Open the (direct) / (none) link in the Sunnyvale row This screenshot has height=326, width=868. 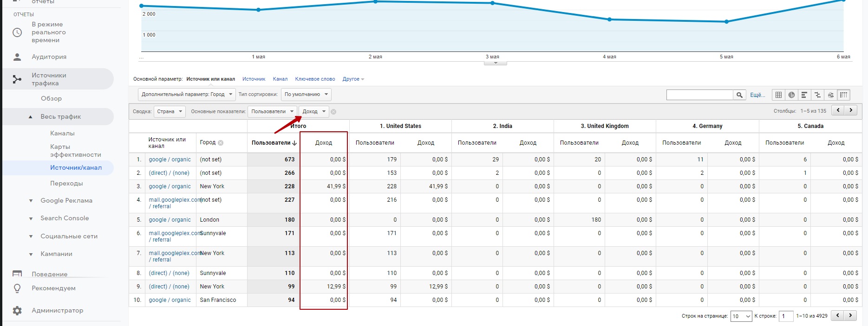click(169, 273)
